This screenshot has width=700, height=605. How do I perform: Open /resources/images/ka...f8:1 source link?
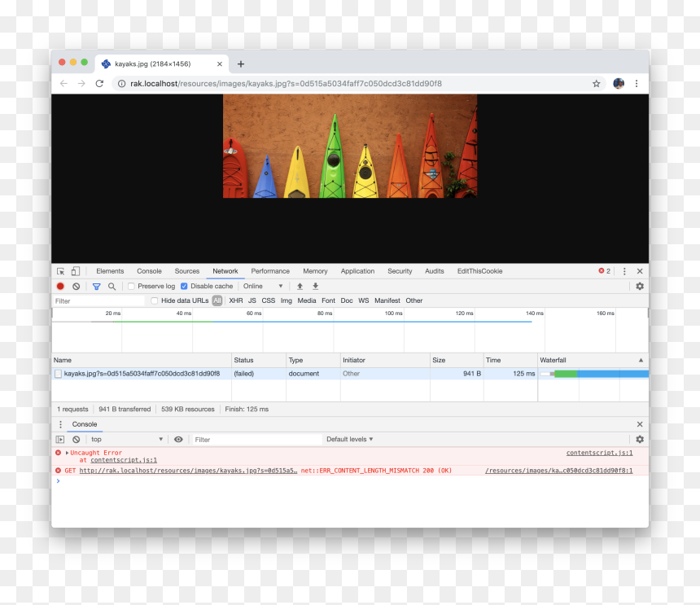coord(558,471)
